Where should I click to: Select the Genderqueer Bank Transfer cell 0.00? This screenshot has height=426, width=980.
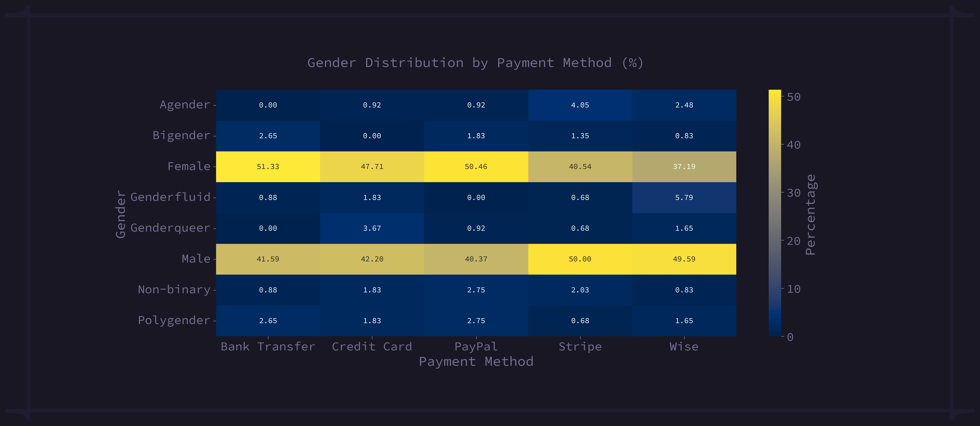click(x=268, y=228)
